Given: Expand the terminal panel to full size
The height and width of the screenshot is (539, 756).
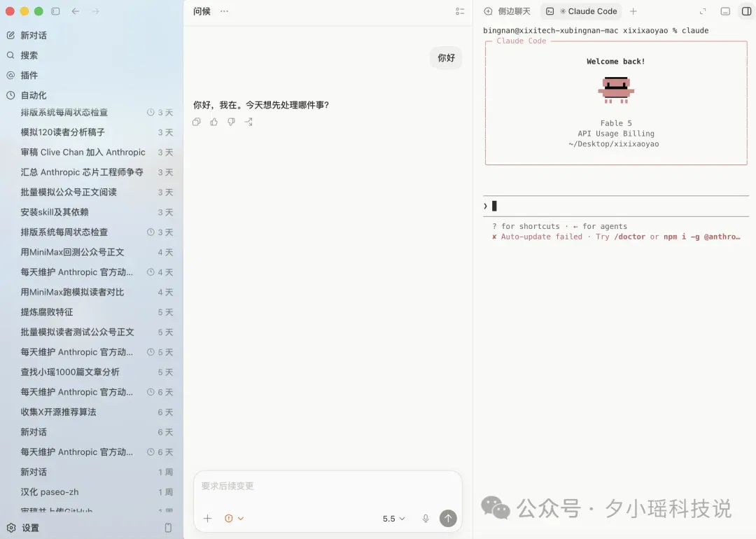Looking at the screenshot, I should pos(703,11).
